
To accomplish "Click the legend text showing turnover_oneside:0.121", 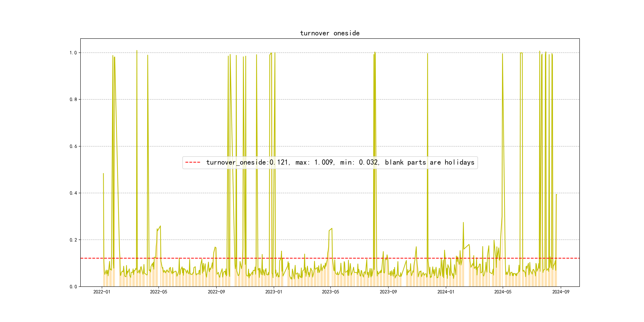I will click(x=247, y=163).
